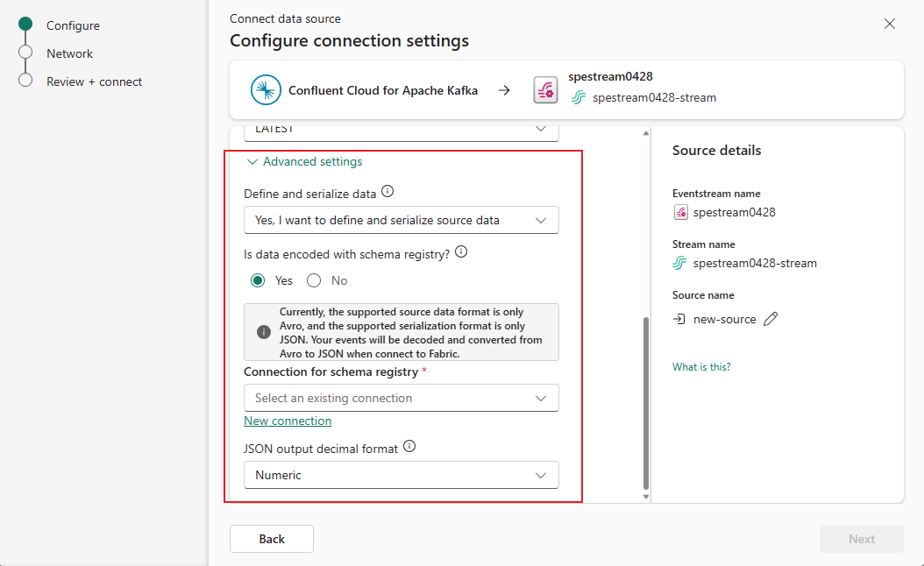924x566 pixels.
Task: Click the info icon beside Define and serialize data
Action: [387, 191]
